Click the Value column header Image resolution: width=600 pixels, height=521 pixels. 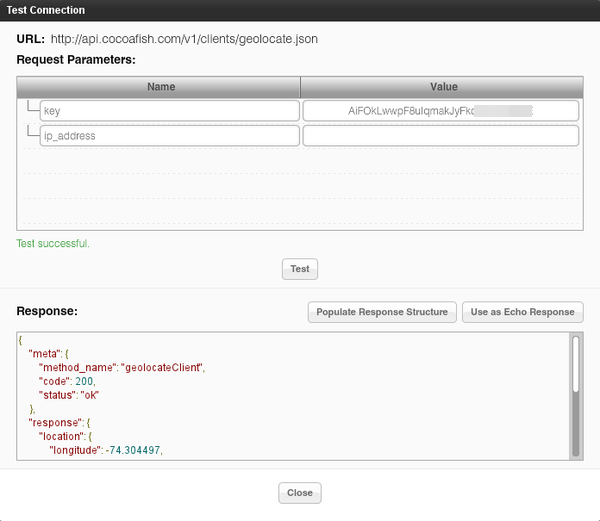(442, 87)
